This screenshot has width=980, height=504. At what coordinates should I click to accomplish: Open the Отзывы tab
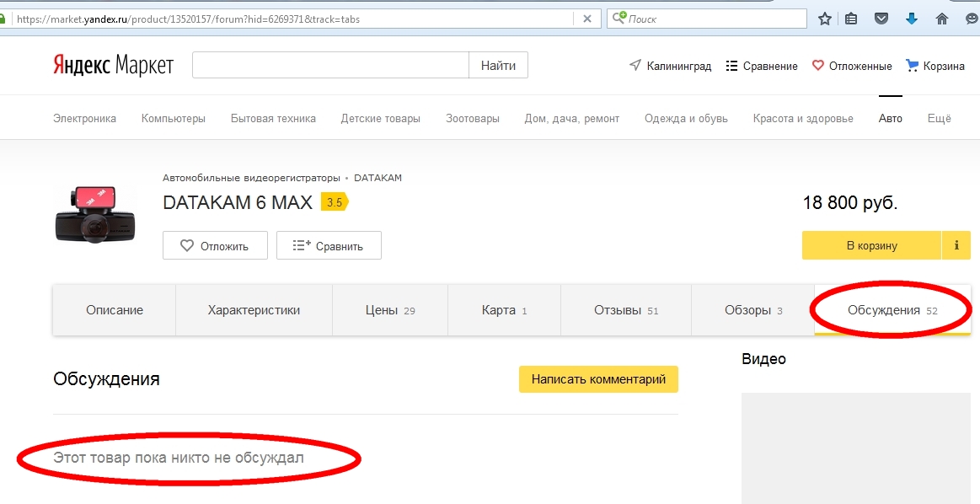pos(625,310)
